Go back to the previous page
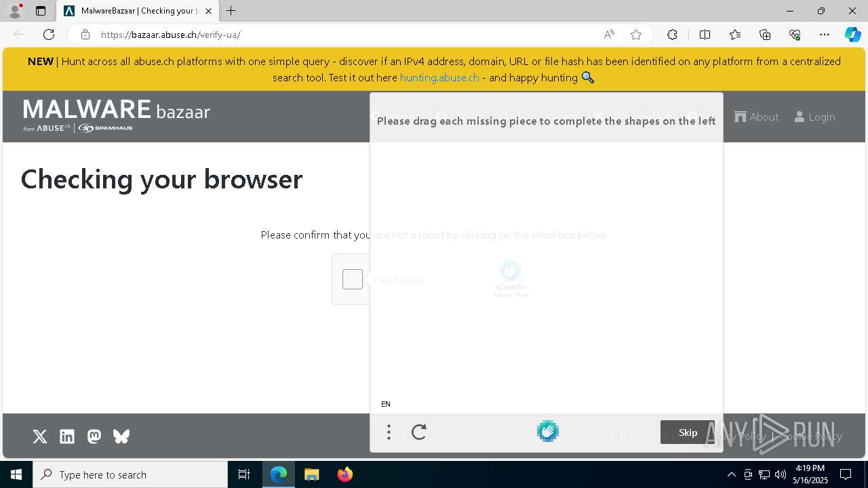Screen dimensions: 868x488 19,35
